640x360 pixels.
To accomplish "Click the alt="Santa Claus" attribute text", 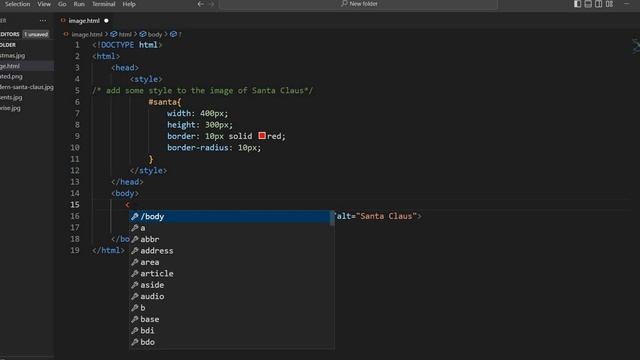I will tap(376, 216).
